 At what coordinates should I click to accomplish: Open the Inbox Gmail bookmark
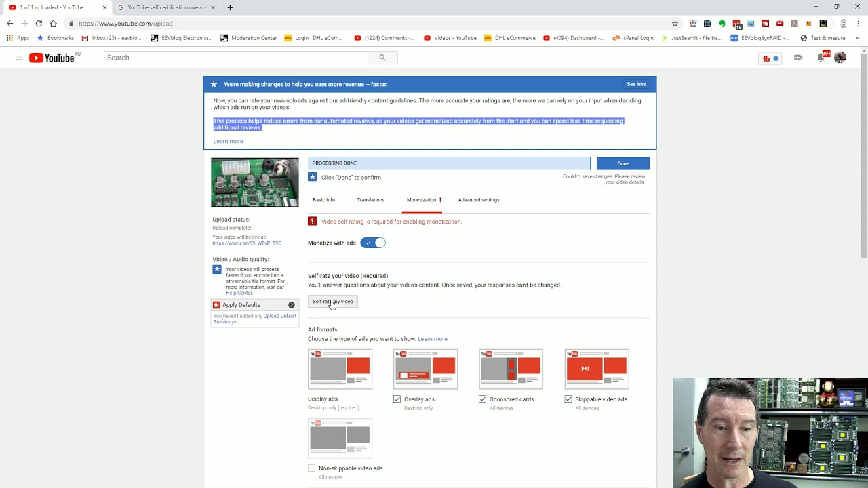tap(111, 38)
